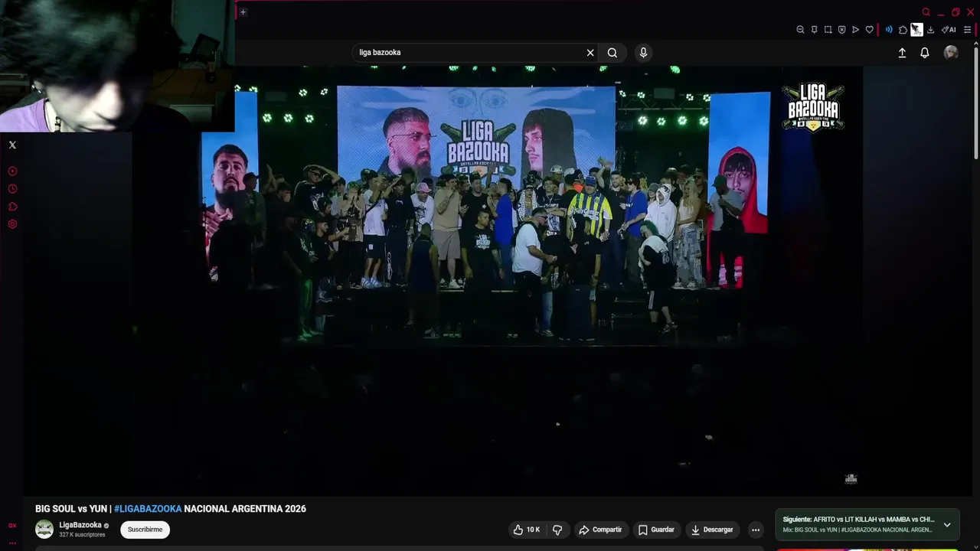Click the blue sound wave tab-audio icon
Viewport: 980px width, 551px height.
click(x=889, y=30)
